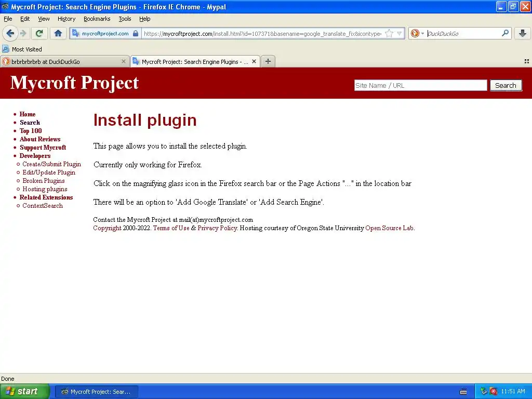Click the DuckDuckGo search engine icon

(415, 33)
